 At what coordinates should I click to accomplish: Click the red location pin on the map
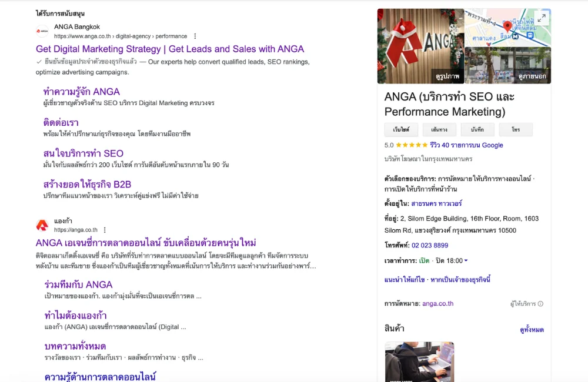pyautogui.click(x=507, y=26)
